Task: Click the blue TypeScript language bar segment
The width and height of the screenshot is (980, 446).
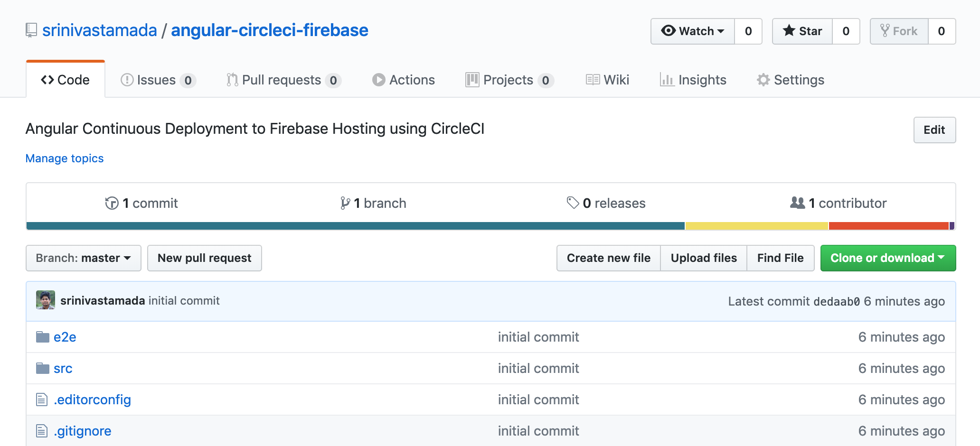Action: pyautogui.click(x=356, y=226)
